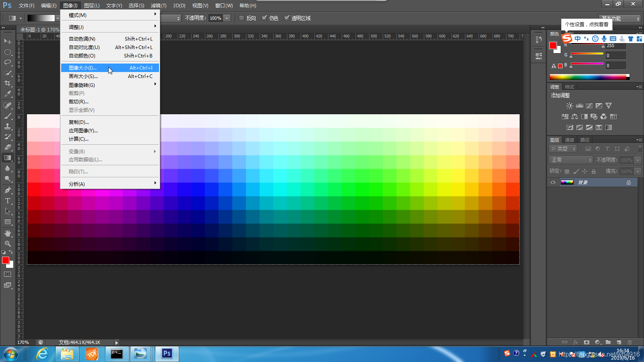Select the Horizontal Type tool
The image size is (644, 362).
[8, 200]
